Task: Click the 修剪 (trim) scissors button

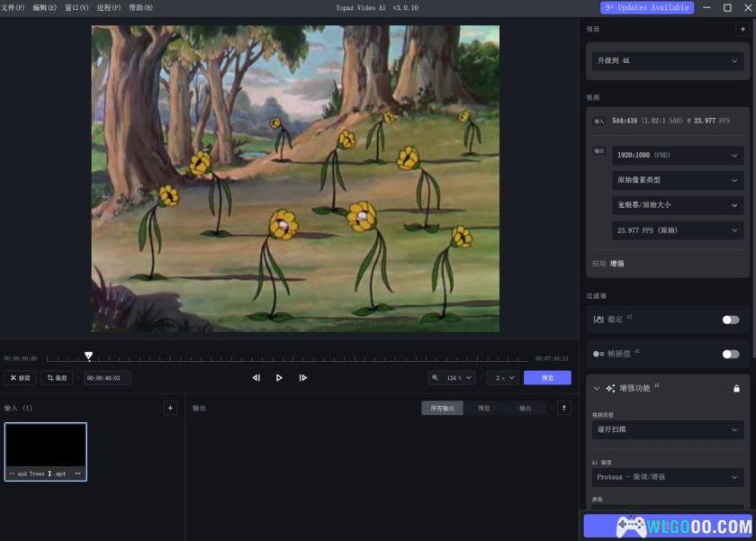Action: tap(20, 378)
